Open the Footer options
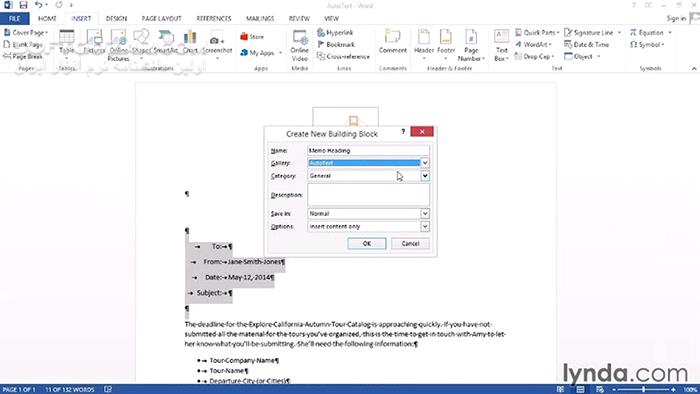700x394 pixels. tap(446, 45)
